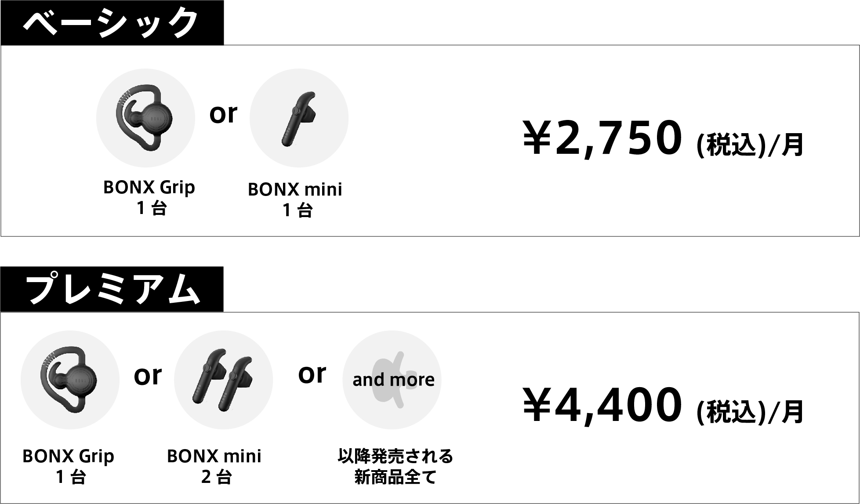Open the ベーシック plan header
The width and height of the screenshot is (860, 504).
112,23
